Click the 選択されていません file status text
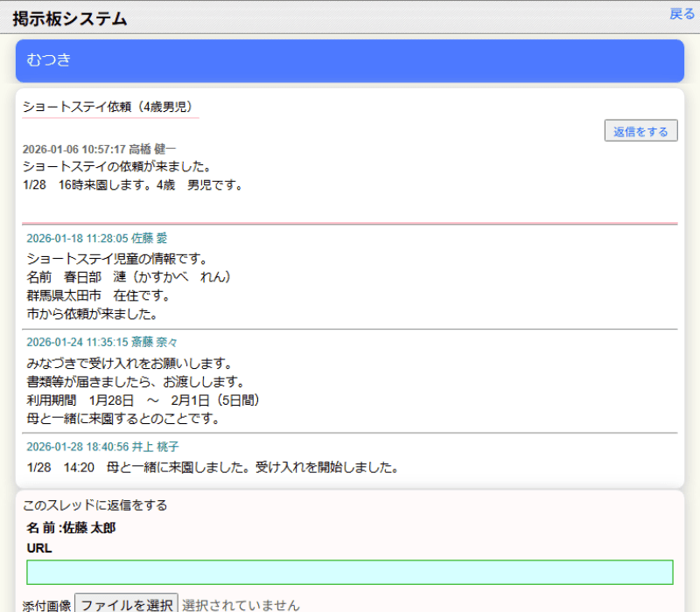 pos(241,604)
